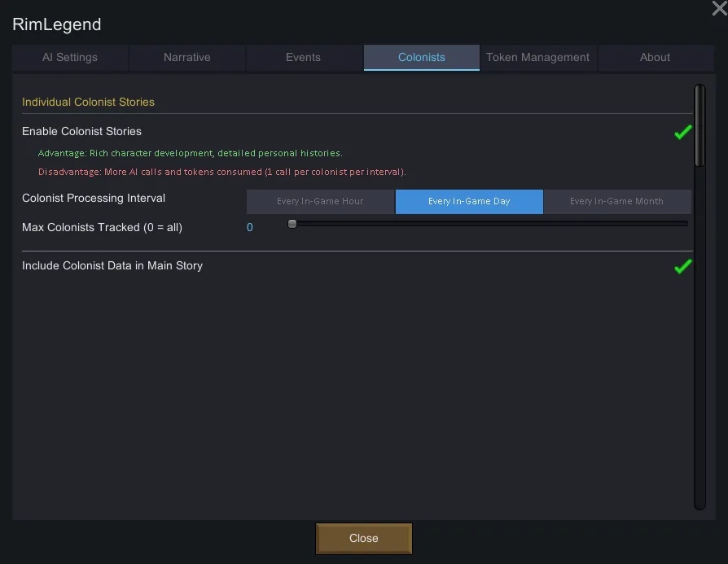Click the Include Colonist Data in Main Story label
Screen dimensions: 728x564
coord(112,266)
